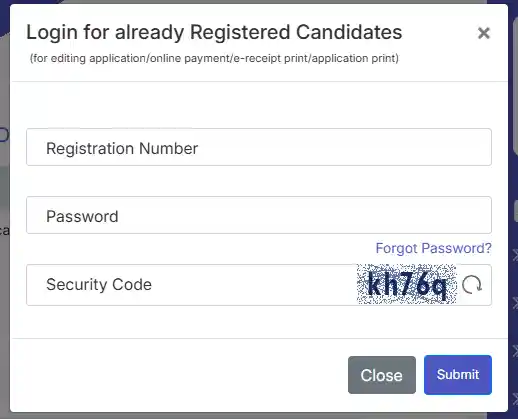Submit the login form
The image size is (518, 419).
pos(458,375)
